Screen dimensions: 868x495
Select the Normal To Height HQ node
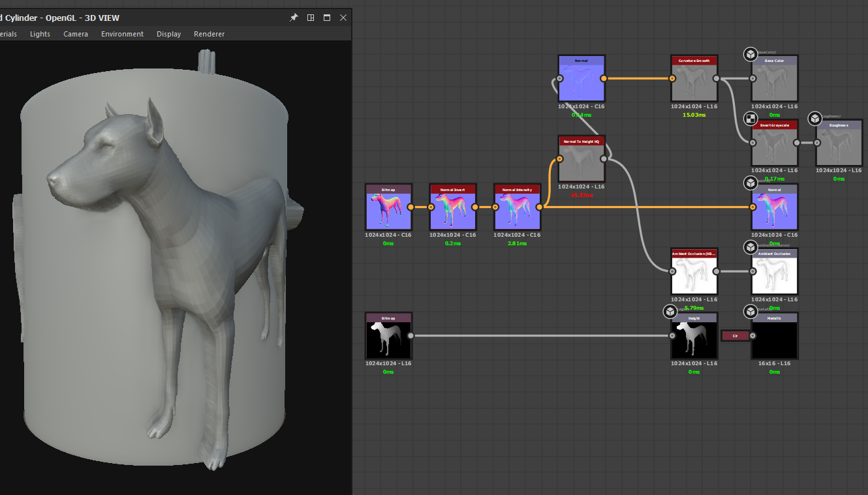(x=581, y=163)
